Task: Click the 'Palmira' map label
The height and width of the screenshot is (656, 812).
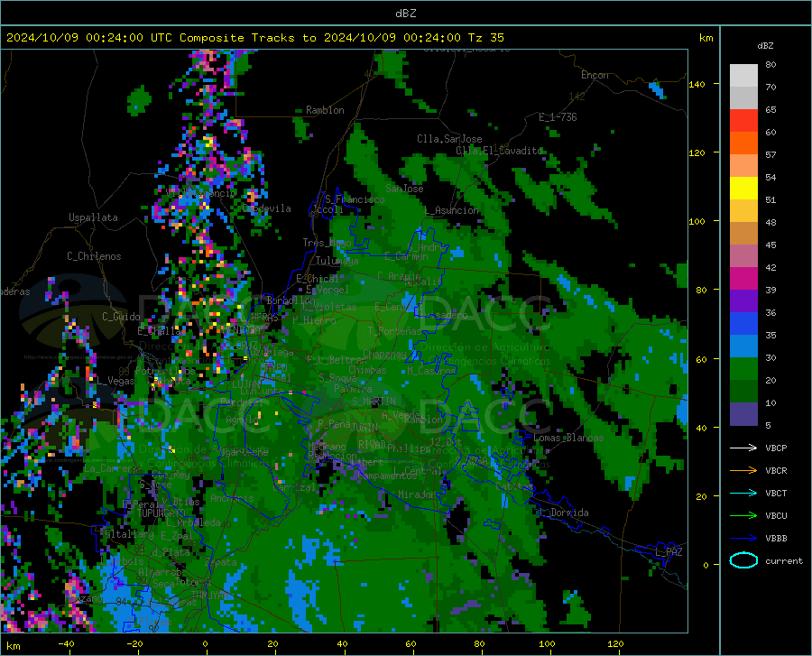Action: pos(353,388)
